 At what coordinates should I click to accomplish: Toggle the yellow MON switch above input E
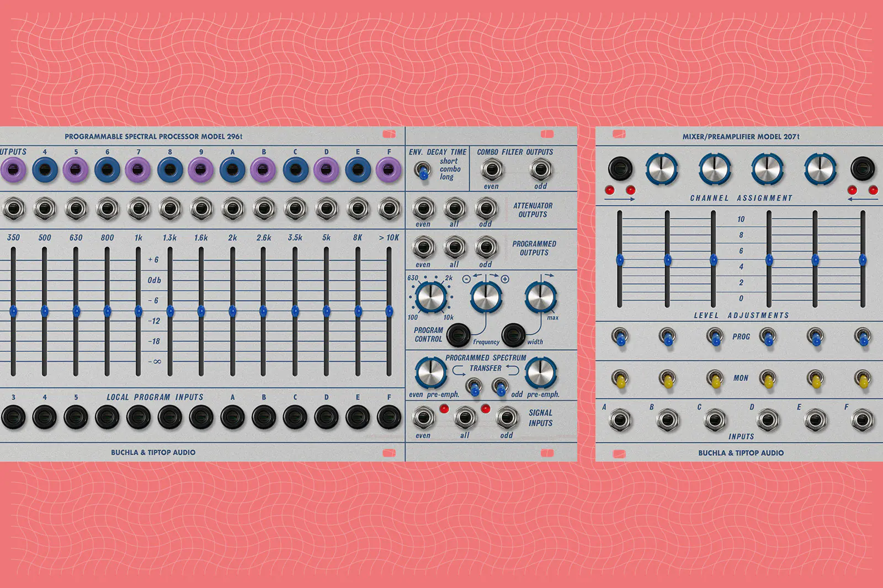(x=815, y=378)
